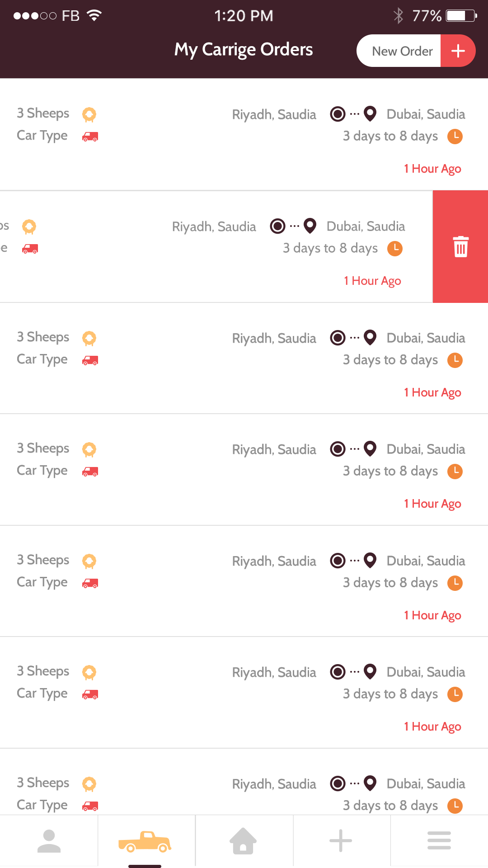The height and width of the screenshot is (868, 488).
Task: Select the third order's Dubai, Saudia destination
Action: (x=426, y=338)
